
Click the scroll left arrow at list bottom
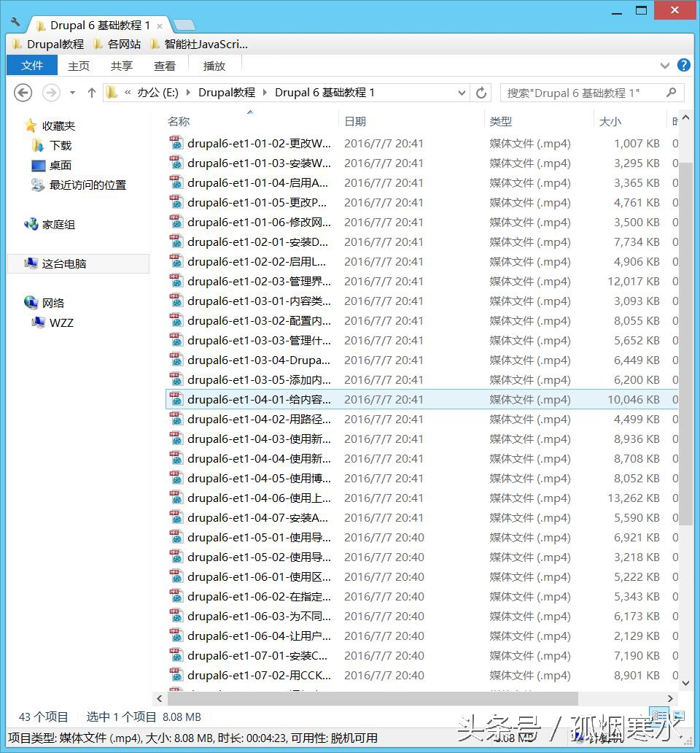159,698
